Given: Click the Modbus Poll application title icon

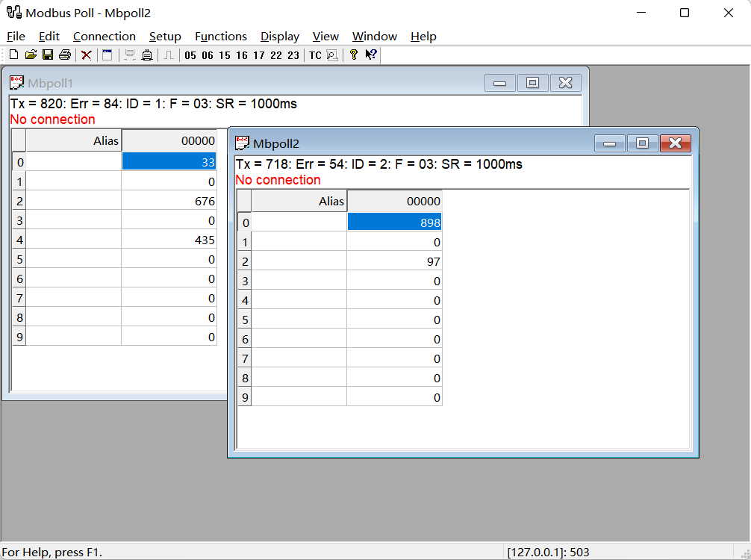Looking at the screenshot, I should (14, 12).
